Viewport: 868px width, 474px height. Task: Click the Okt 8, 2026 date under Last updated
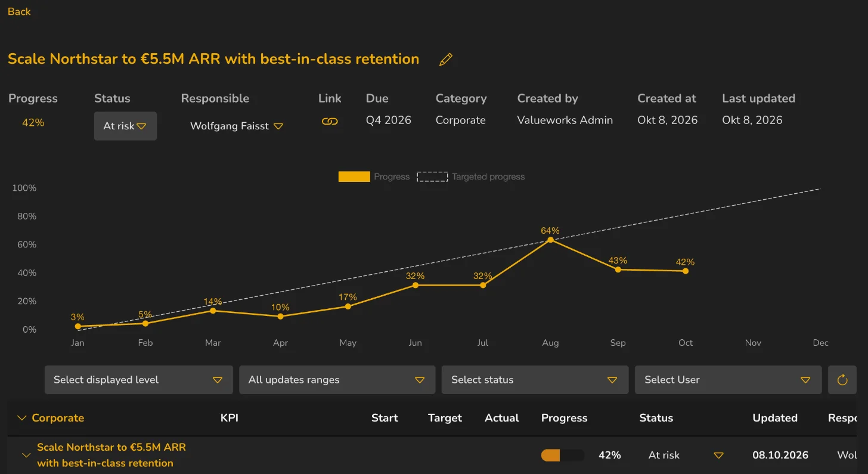(752, 120)
